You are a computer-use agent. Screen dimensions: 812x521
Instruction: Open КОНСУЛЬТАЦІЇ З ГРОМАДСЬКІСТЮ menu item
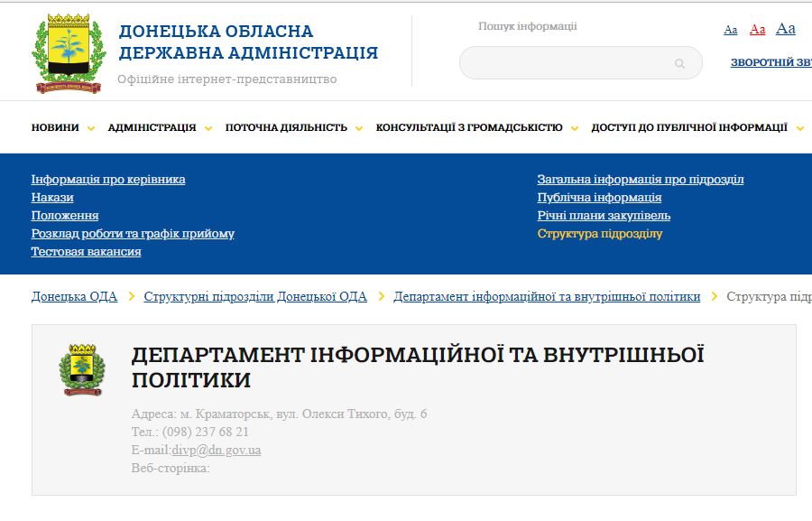coord(468,127)
